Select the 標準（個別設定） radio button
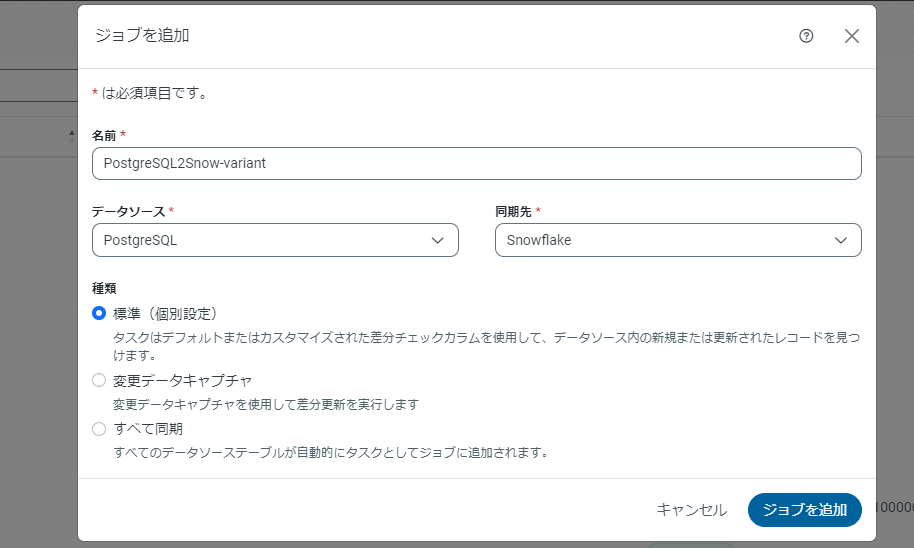 99,313
